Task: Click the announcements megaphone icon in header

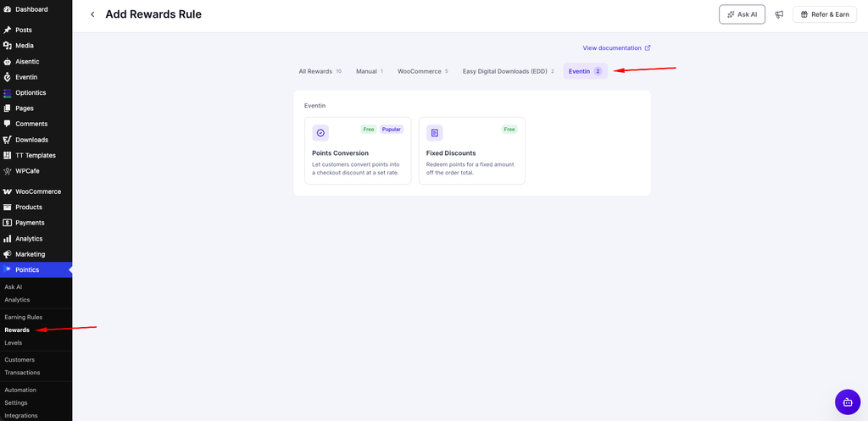Action: click(779, 14)
